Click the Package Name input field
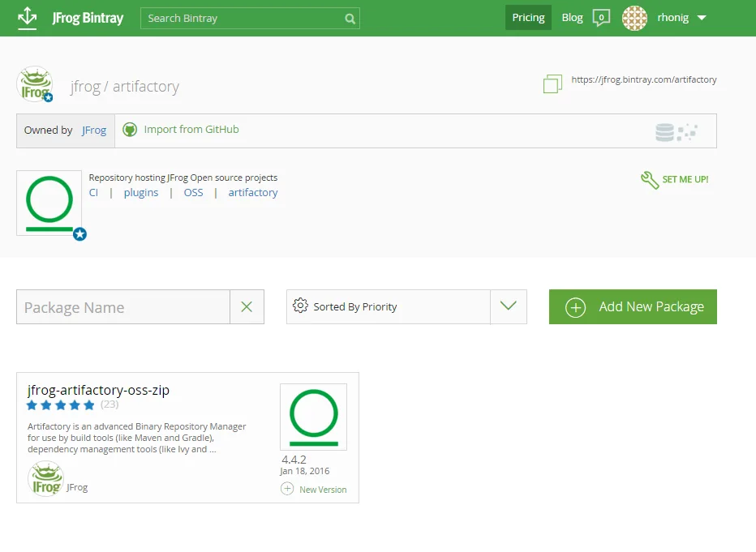This screenshot has width=756, height=552. (x=123, y=307)
